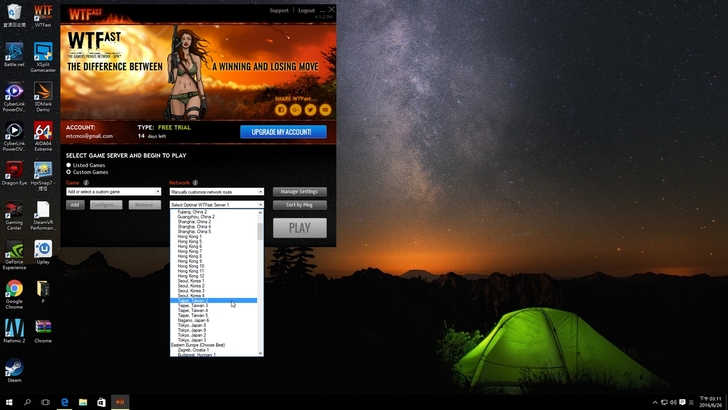Open Google Chrome desktop shortcut
Image resolution: width=728 pixels, height=410 pixels.
14,294
